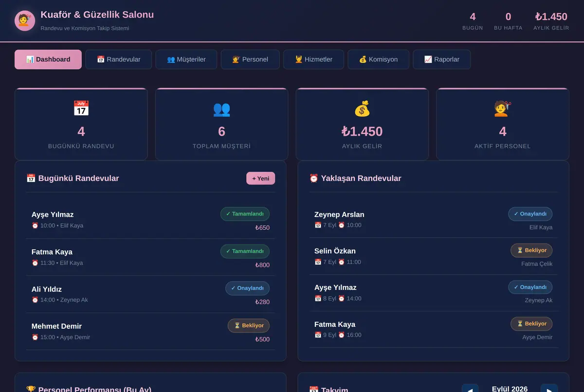
Task: Click Tamamlandı badge on the ₺800 appointment
Action: pyautogui.click(x=245, y=251)
